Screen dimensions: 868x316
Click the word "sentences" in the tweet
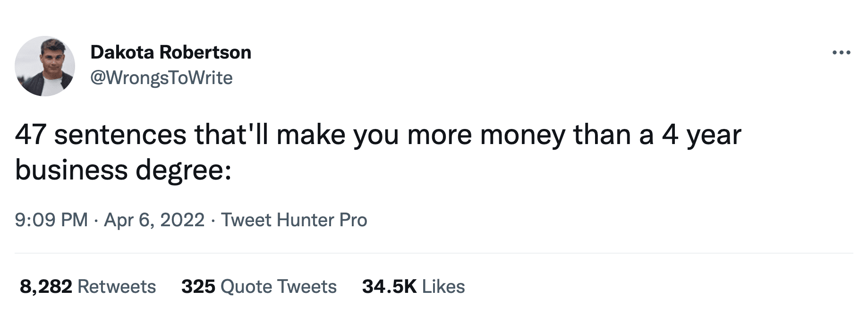point(120,135)
